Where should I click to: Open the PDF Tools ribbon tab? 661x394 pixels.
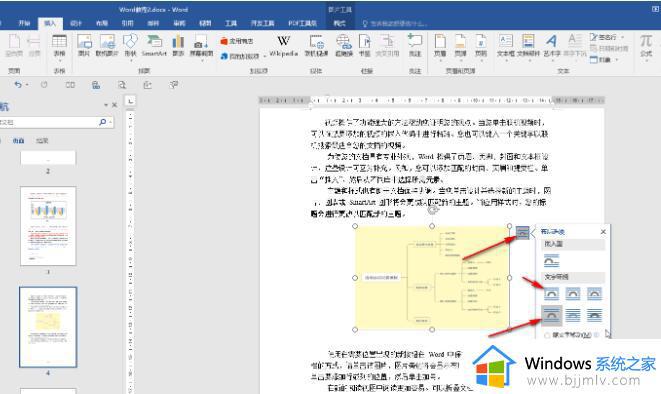click(x=302, y=23)
